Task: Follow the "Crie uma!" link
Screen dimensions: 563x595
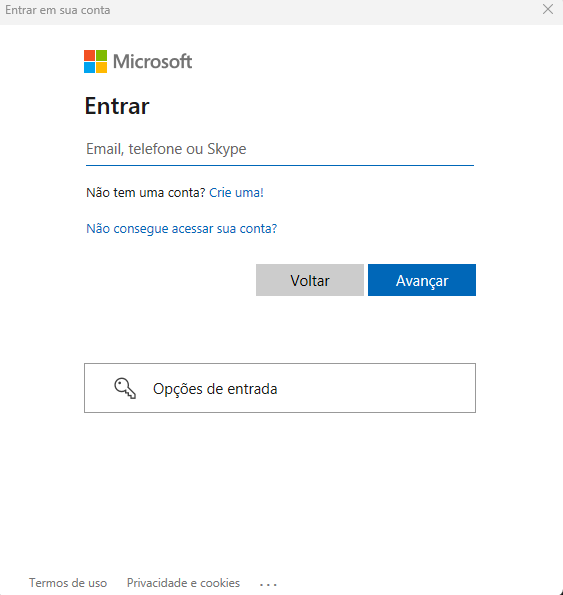Action: click(x=236, y=192)
